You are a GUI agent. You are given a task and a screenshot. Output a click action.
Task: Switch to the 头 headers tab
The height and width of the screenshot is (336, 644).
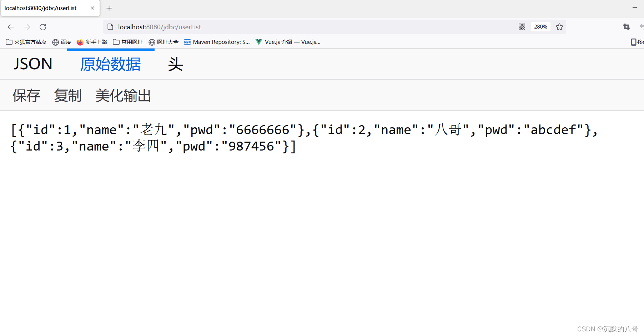click(x=176, y=65)
